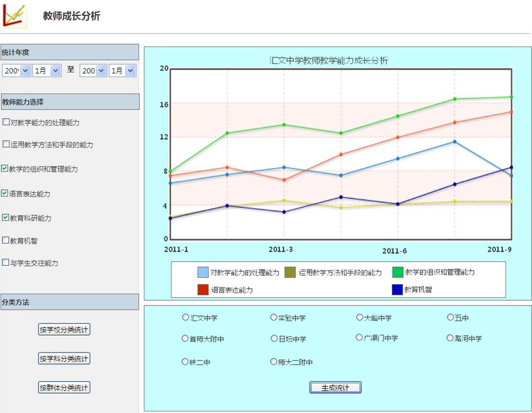This screenshot has width=532, height=413.
Task: Uncheck 语言表达能力 checkbox
Action: pos(5,193)
